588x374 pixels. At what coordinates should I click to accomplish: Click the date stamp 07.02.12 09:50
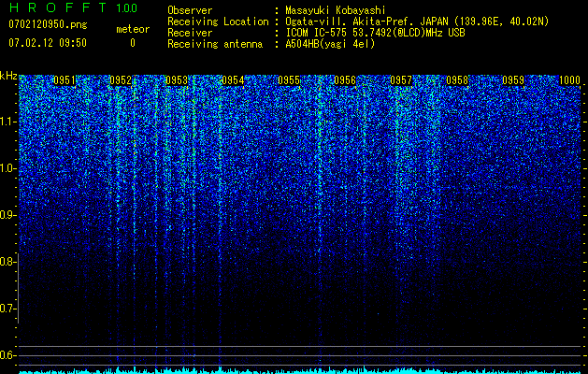tap(48, 43)
